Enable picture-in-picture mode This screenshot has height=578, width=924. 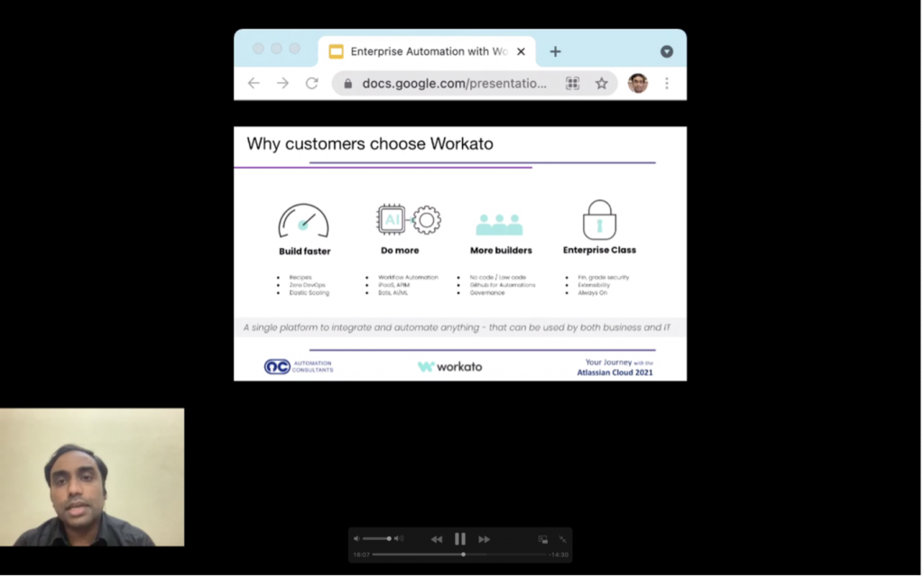pos(542,539)
